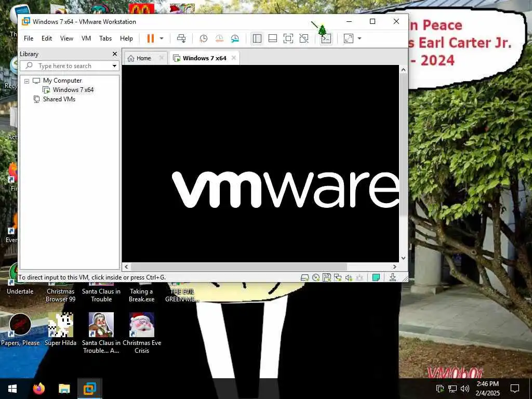The width and height of the screenshot is (532, 399).
Task: Toggle the thumbnail bar view
Action: (x=273, y=38)
